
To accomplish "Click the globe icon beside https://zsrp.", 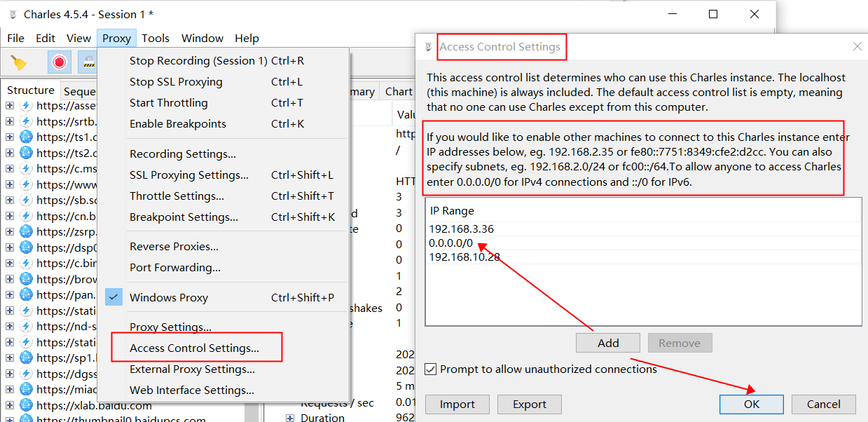I will [27, 231].
